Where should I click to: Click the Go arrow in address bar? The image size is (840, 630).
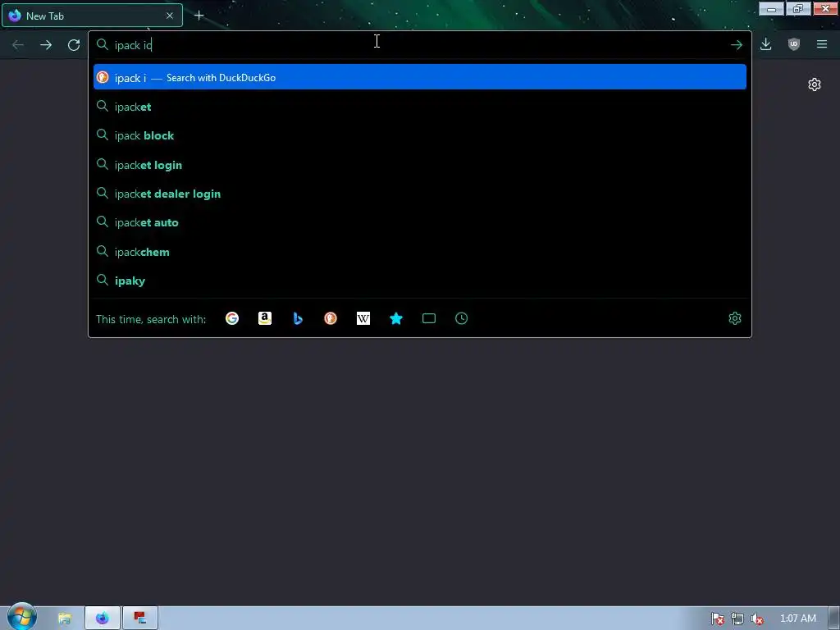tap(737, 45)
